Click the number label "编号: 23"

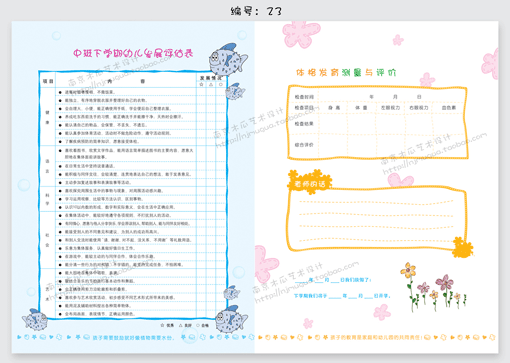coord(256,11)
